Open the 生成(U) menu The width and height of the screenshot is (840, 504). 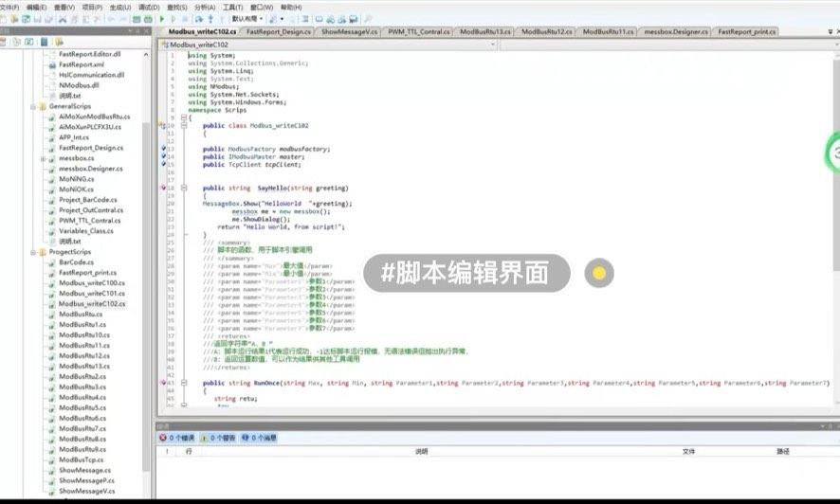click(x=120, y=8)
